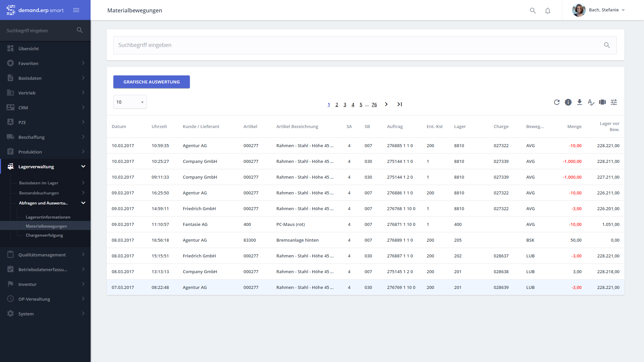
Task: Open the rows-per-page dropdown showing 10
Action: [x=130, y=102]
